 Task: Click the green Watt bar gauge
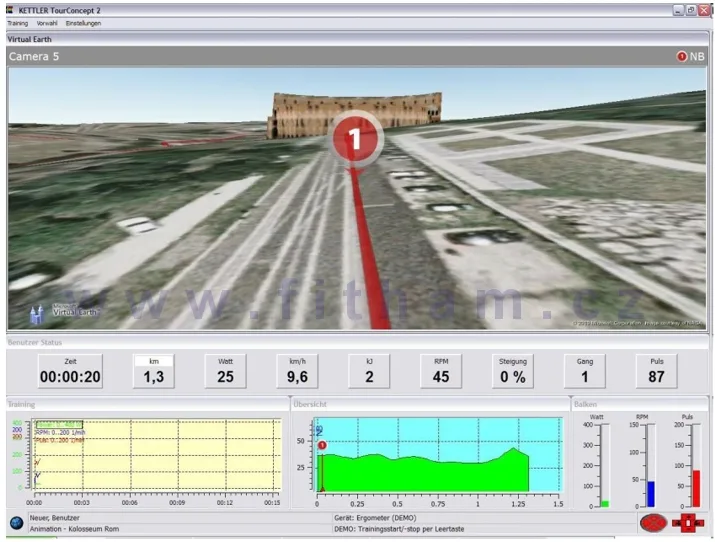[x=604, y=503]
